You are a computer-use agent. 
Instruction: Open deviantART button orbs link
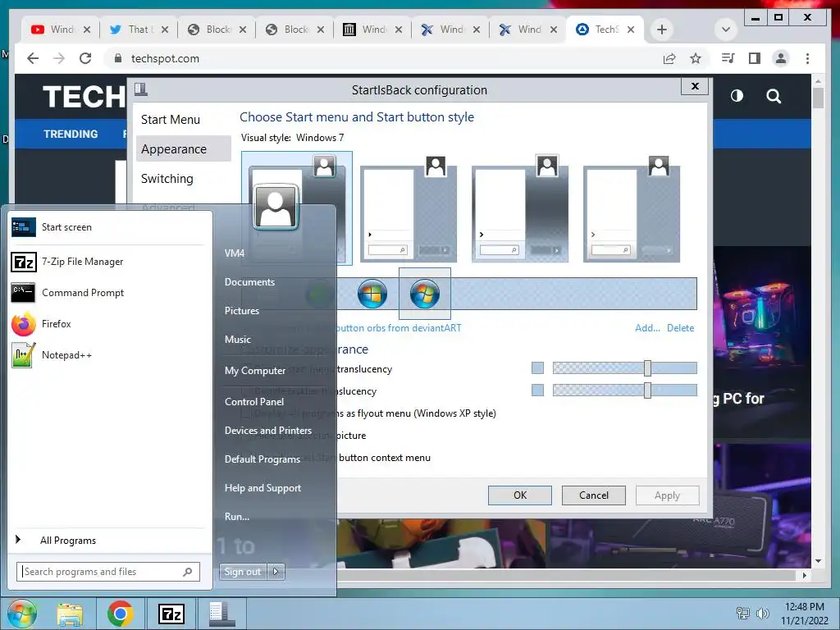pos(399,328)
